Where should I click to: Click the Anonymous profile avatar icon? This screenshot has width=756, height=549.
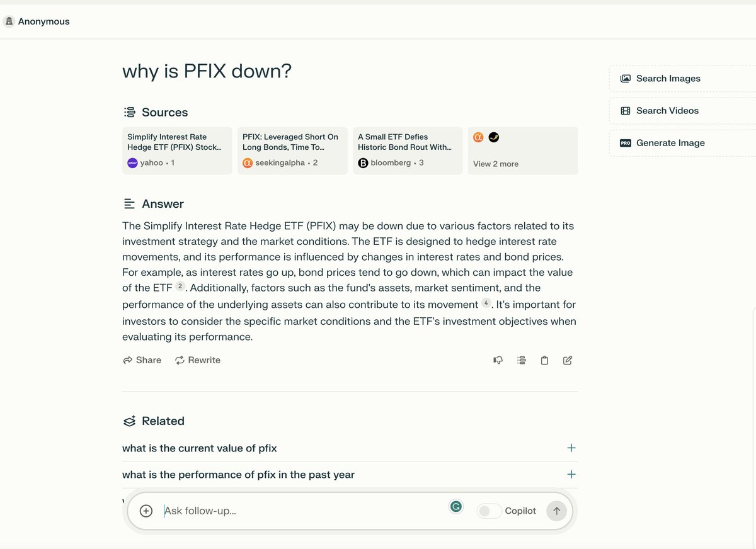tap(9, 21)
